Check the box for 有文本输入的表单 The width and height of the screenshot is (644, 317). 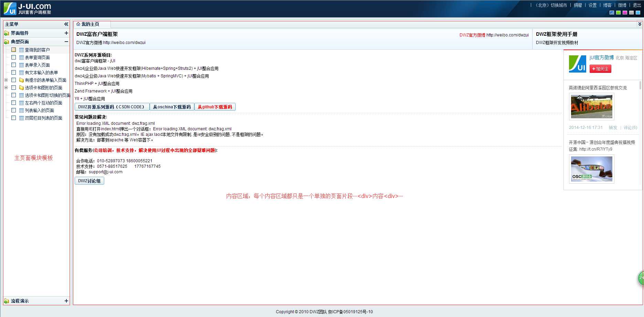14,73
